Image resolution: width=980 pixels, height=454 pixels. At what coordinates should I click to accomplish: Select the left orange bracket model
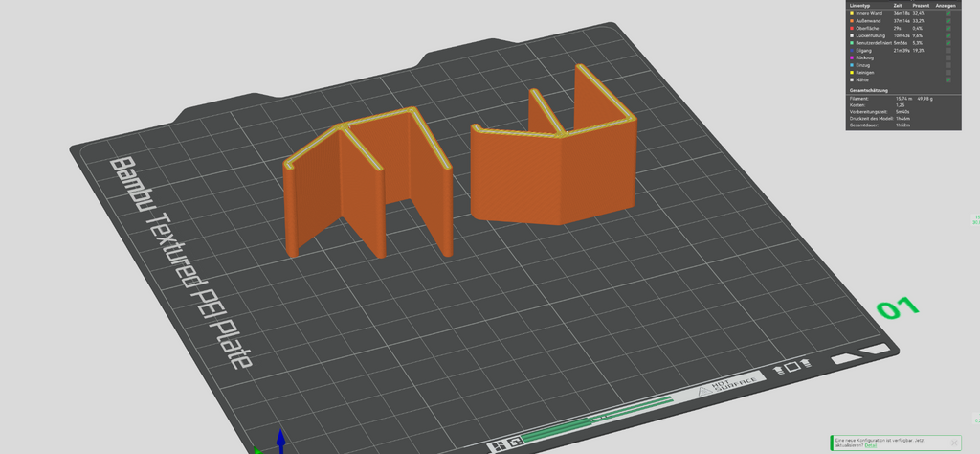point(368,181)
